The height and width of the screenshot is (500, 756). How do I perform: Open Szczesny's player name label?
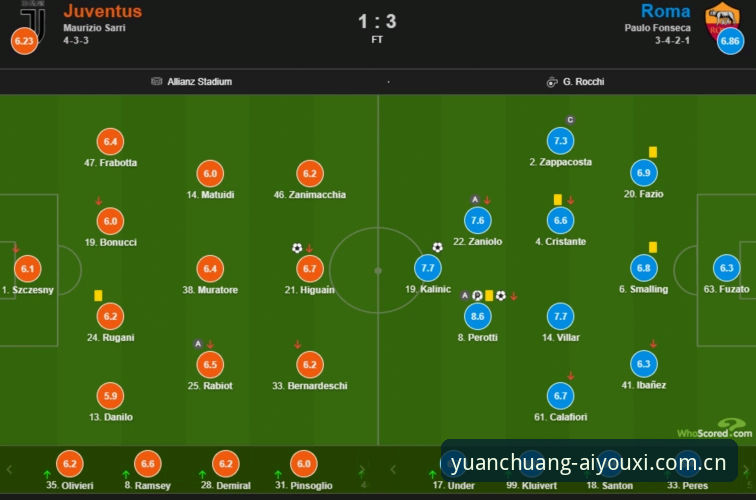[27, 290]
